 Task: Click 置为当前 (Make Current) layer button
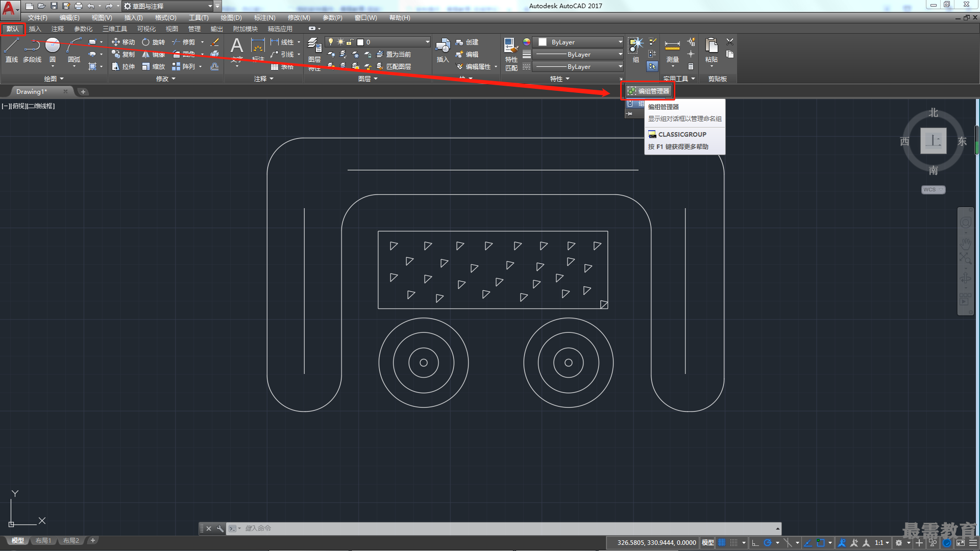click(393, 54)
